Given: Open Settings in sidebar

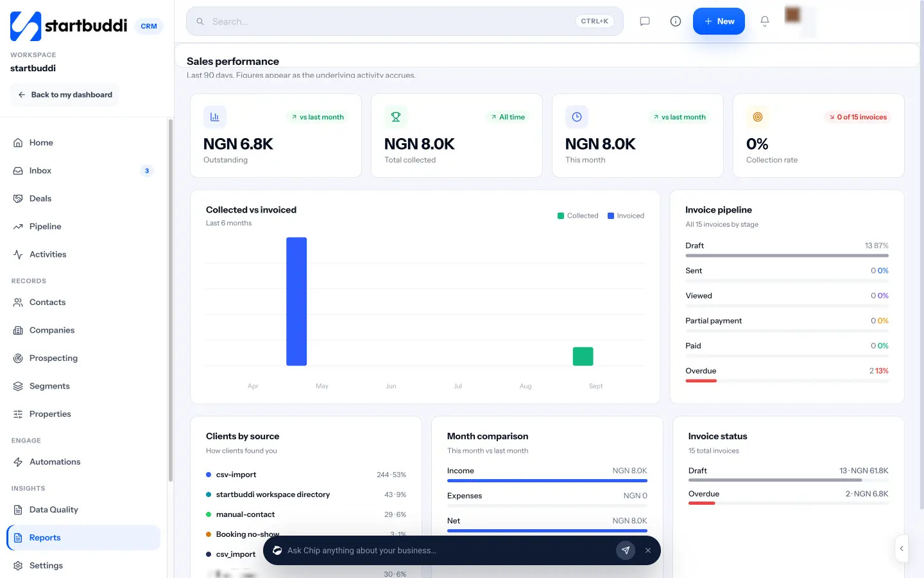Looking at the screenshot, I should [83, 566].
